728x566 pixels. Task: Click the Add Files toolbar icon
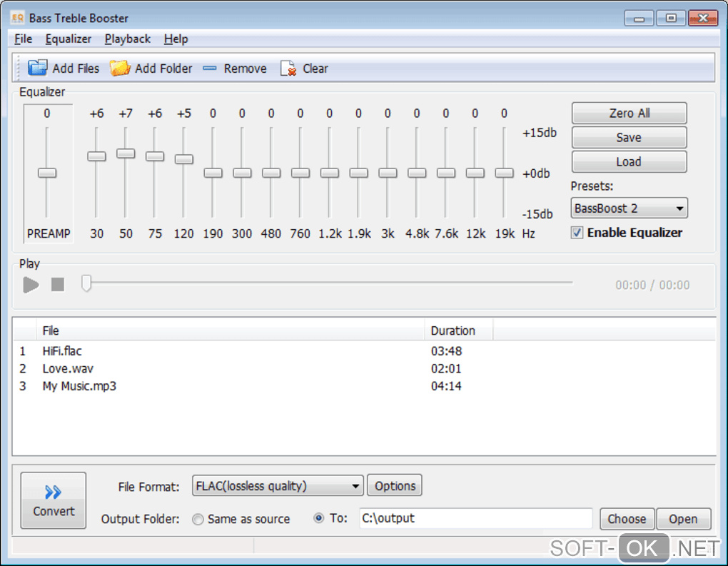(x=37, y=68)
